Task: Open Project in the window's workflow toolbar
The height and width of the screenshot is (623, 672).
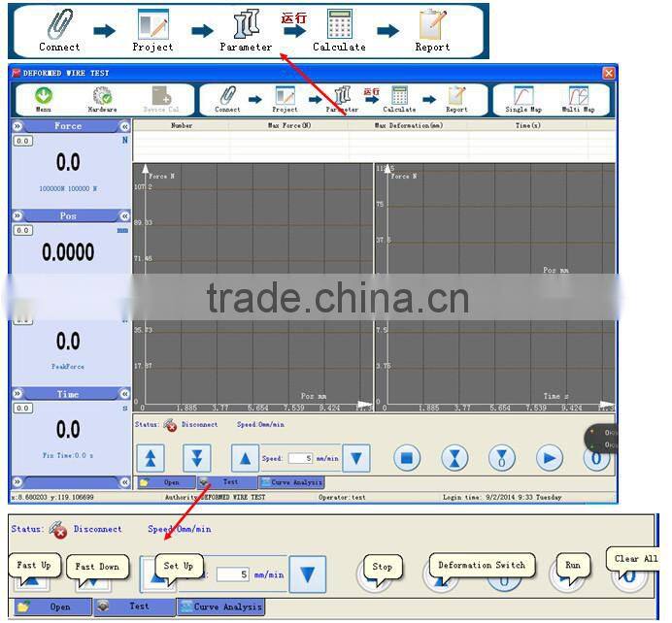Action: point(285,95)
